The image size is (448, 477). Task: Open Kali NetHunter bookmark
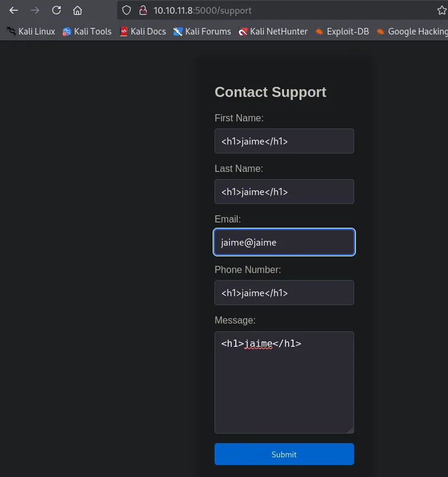click(273, 32)
